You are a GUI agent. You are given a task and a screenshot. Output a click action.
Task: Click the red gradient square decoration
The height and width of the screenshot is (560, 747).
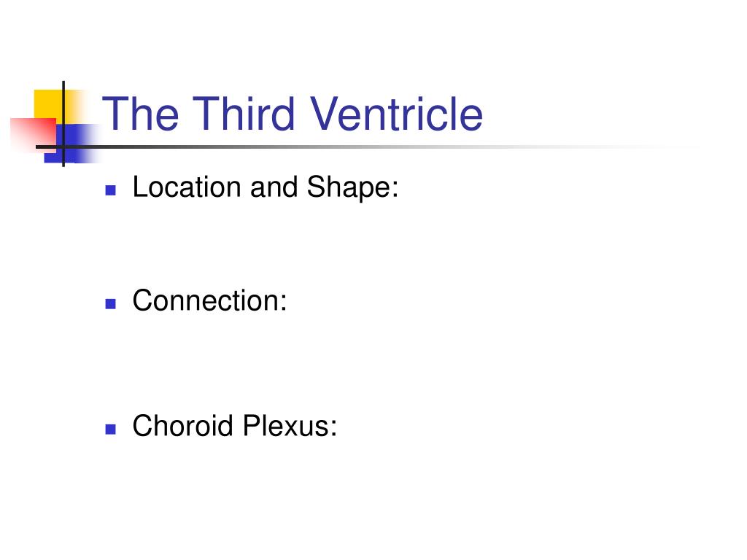(34, 134)
